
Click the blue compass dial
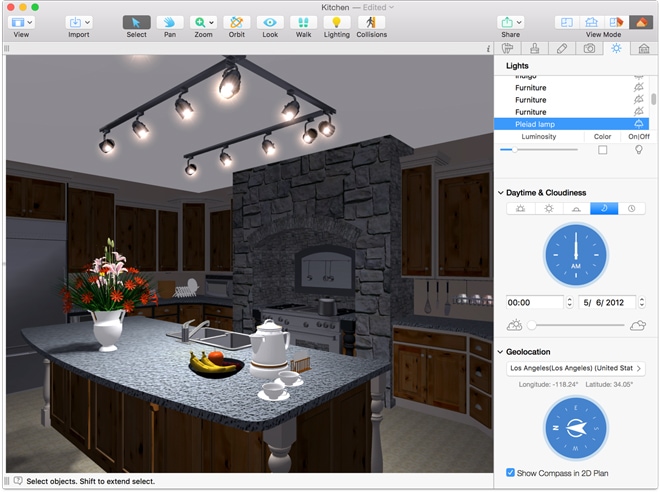tap(575, 428)
